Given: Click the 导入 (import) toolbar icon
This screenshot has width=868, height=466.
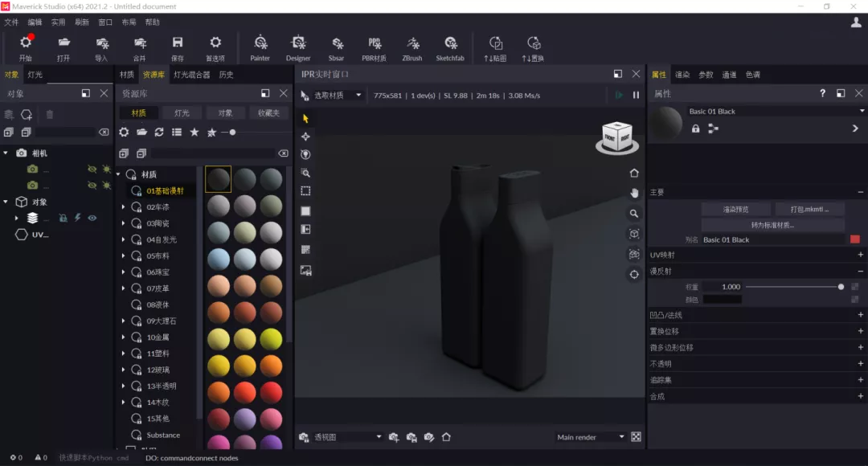Looking at the screenshot, I should 101,48.
